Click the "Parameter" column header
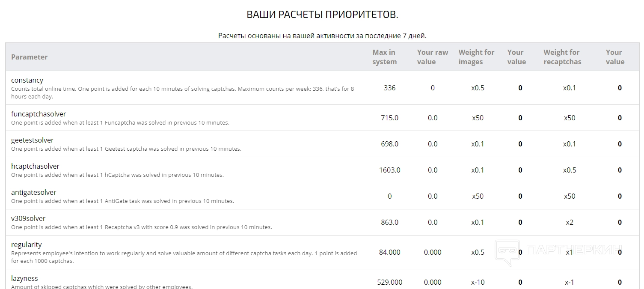Screen dimensions: 644x289 [29, 57]
